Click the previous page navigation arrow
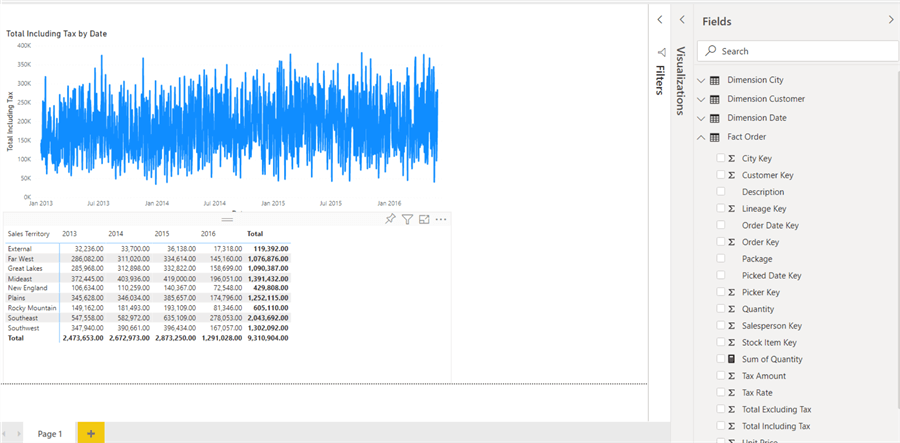900x443 pixels. pyautogui.click(x=5, y=434)
